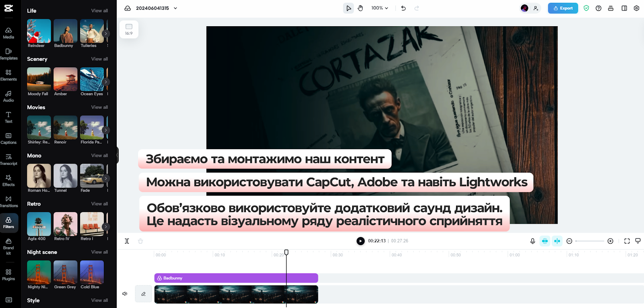Viewport: 644px width, 308px height.
Task: Delete the selected clip with trash icon
Action: tap(140, 241)
